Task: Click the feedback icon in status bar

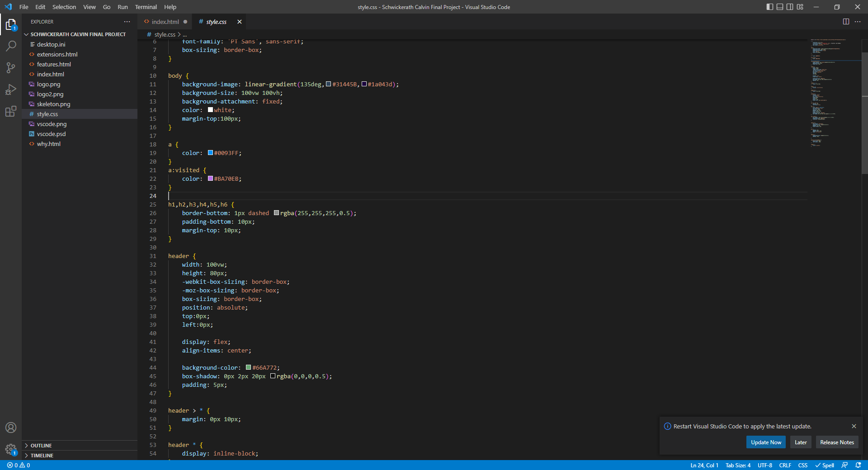Action: (844, 465)
